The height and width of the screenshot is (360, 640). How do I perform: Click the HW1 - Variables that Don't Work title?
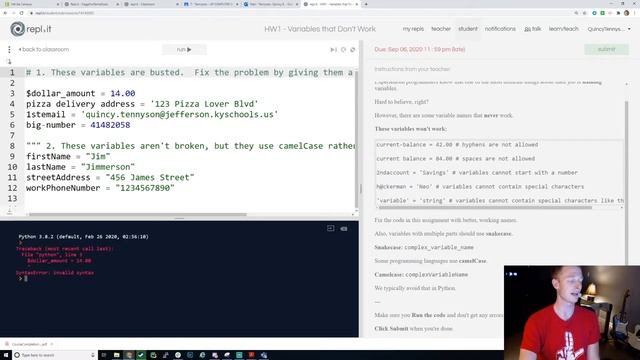point(320,29)
